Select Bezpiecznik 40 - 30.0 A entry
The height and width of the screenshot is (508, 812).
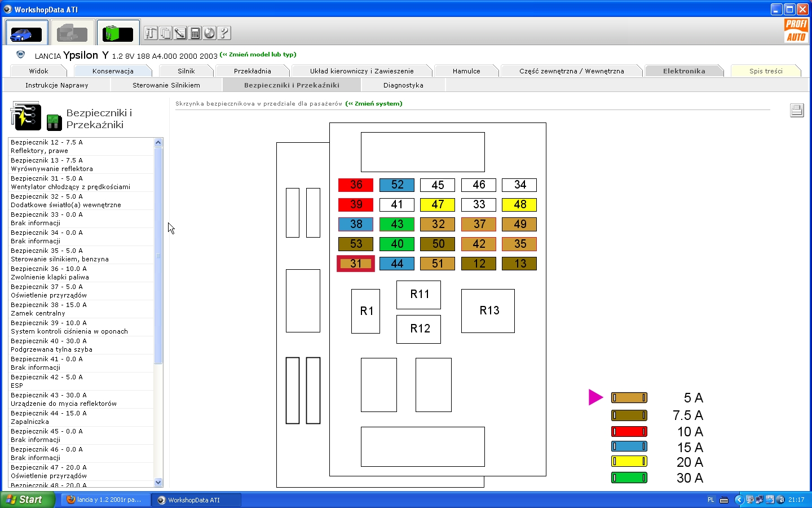81,345
